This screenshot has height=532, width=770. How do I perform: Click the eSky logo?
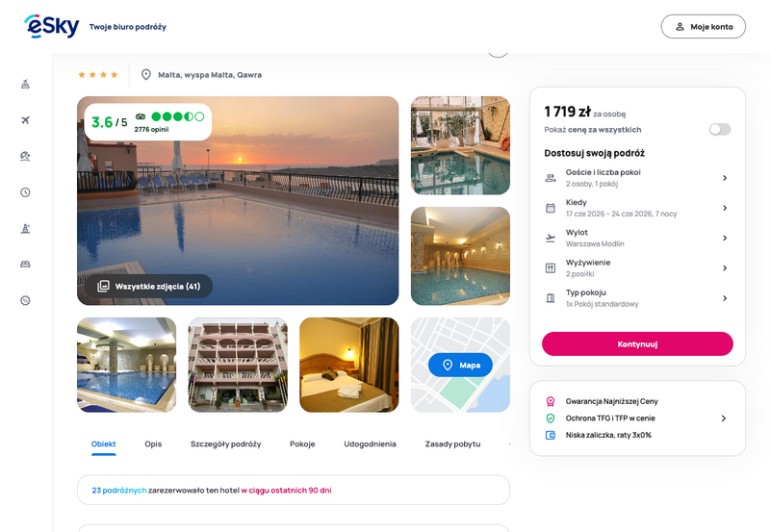click(52, 26)
